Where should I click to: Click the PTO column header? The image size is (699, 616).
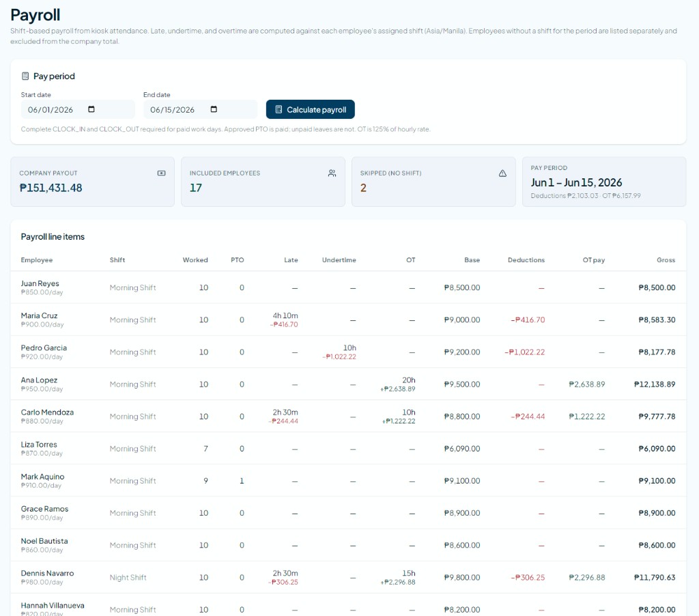[237, 260]
